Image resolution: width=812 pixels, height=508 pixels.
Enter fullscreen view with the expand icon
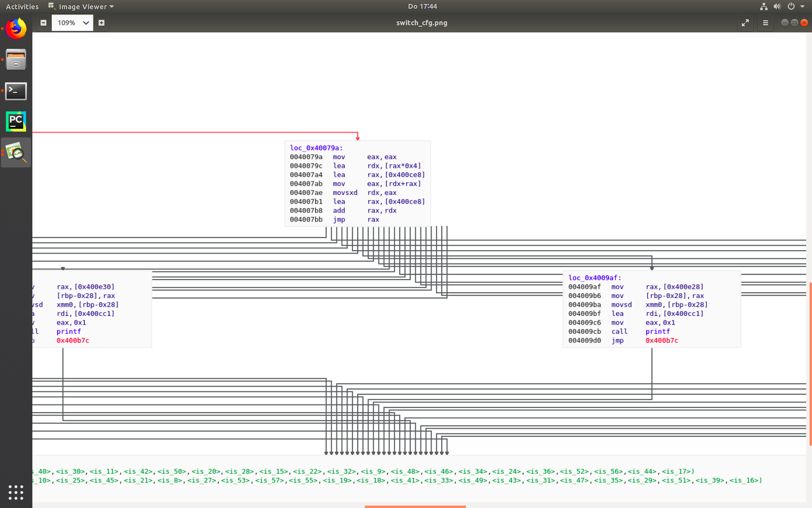click(x=745, y=23)
